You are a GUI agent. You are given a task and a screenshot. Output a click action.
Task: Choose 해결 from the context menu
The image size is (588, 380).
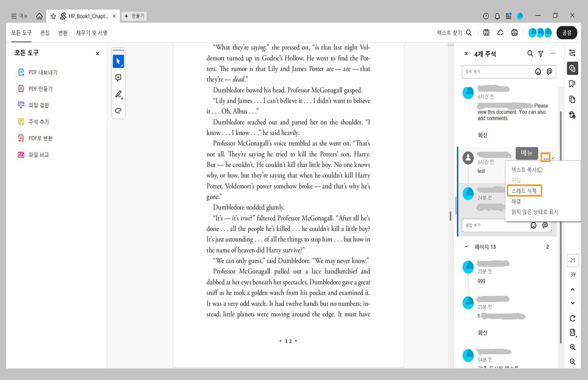516,201
